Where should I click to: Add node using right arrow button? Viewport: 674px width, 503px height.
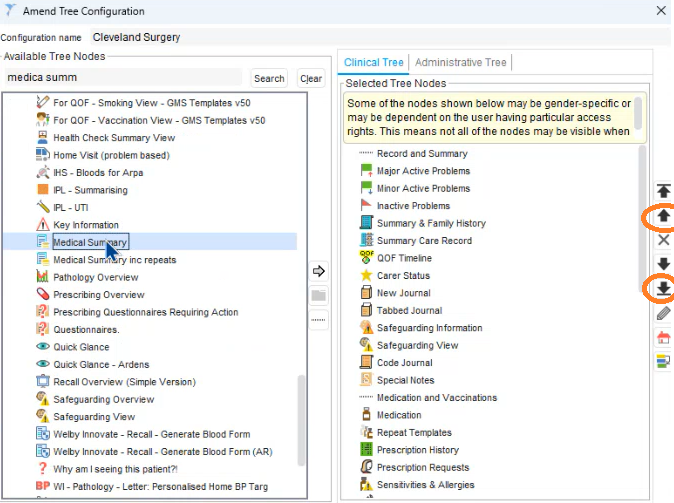click(x=319, y=271)
